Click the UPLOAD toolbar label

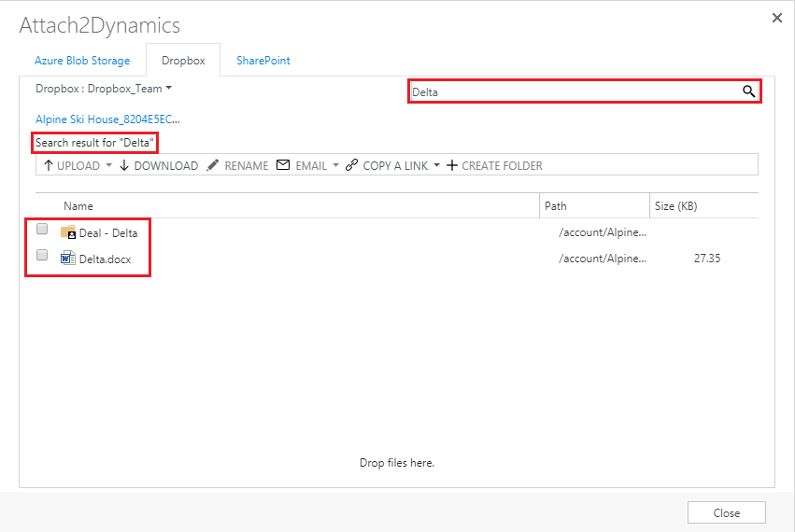click(x=78, y=166)
